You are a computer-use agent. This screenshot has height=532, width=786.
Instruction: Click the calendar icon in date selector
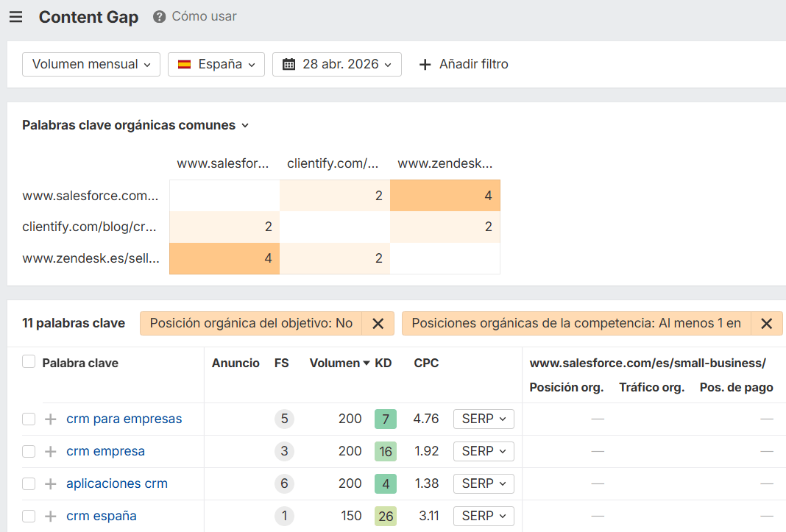click(288, 64)
